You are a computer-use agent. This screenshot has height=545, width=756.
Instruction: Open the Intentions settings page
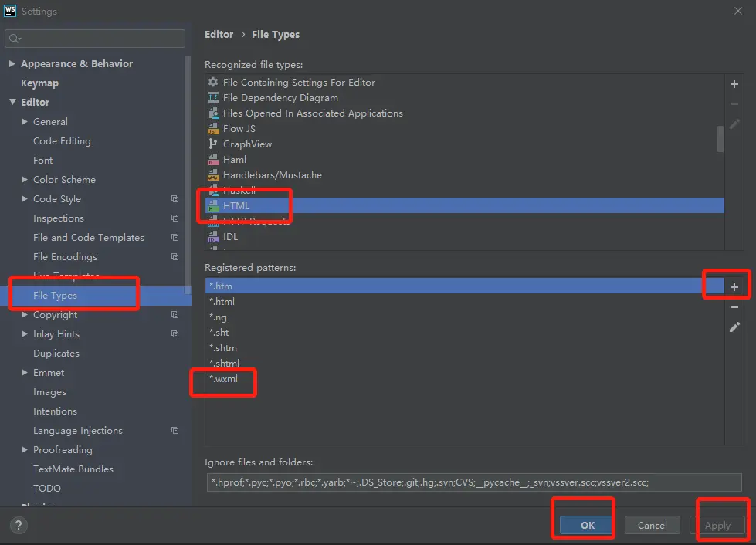click(x=55, y=411)
